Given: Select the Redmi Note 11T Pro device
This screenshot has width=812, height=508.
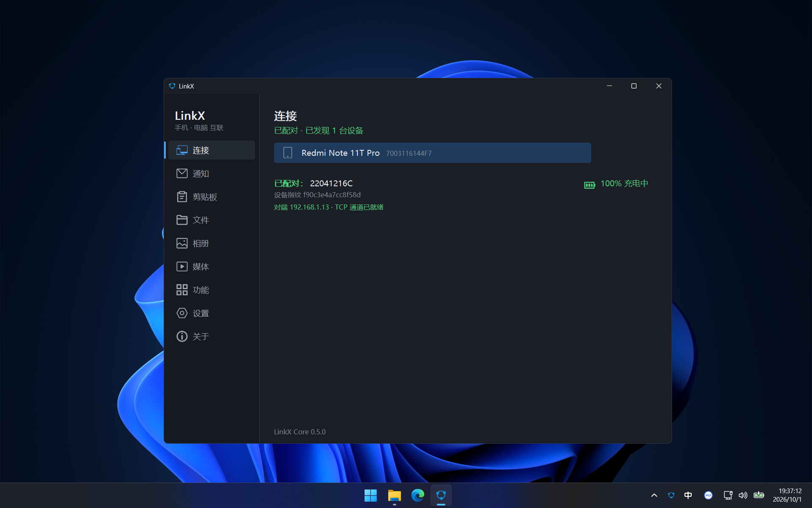Looking at the screenshot, I should click(433, 153).
